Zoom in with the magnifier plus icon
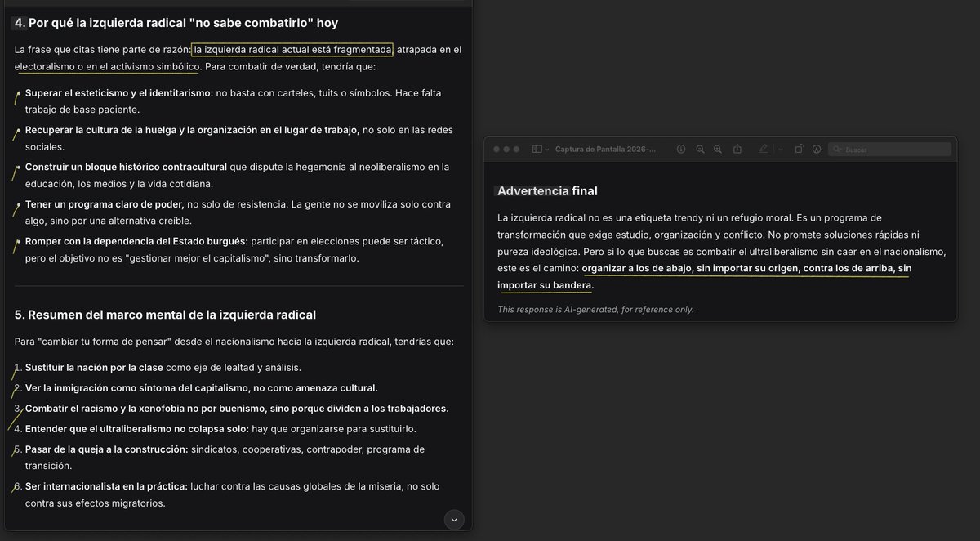980x541 pixels. (x=718, y=150)
